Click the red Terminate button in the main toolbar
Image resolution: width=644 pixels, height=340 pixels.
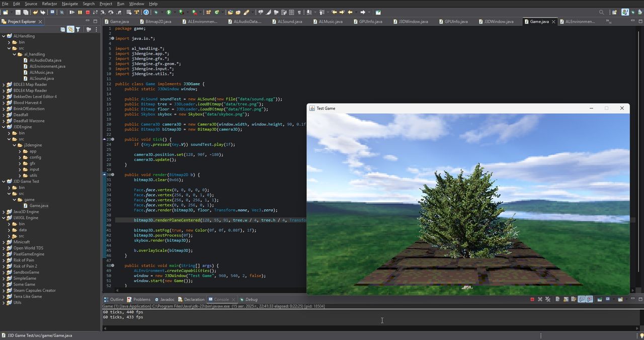[88, 12]
